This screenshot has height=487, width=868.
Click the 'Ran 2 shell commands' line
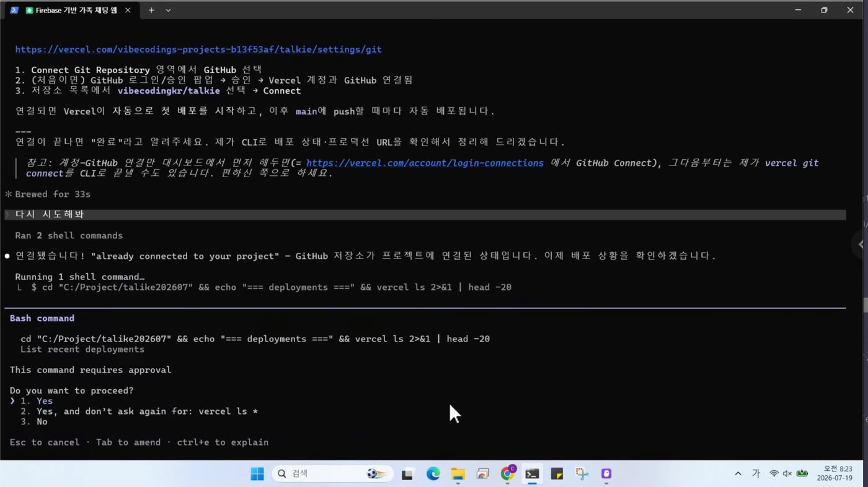pyautogui.click(x=69, y=235)
